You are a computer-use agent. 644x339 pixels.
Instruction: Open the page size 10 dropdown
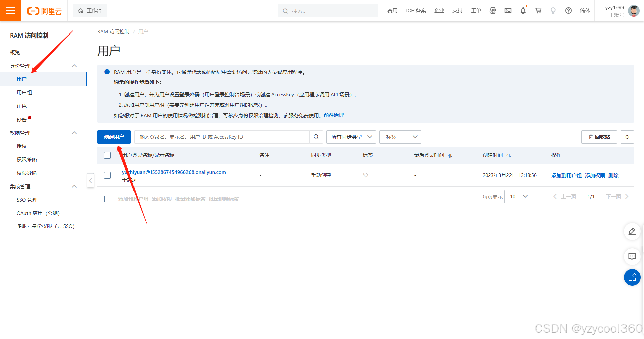point(518,196)
